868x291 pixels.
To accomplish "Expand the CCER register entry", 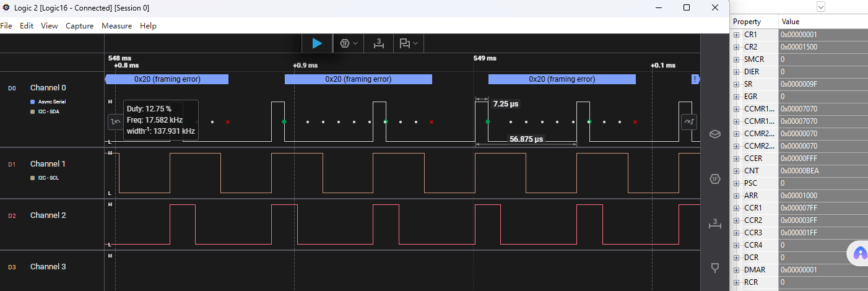I will click(x=736, y=159).
